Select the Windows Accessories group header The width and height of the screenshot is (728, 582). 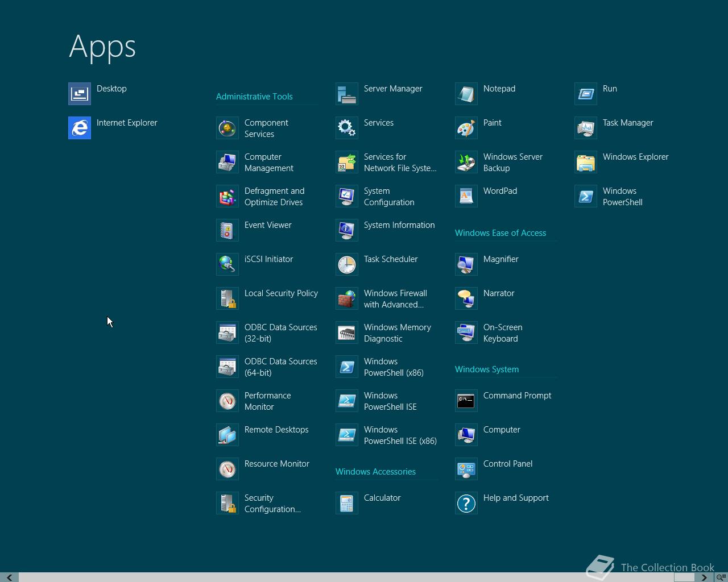(x=375, y=472)
